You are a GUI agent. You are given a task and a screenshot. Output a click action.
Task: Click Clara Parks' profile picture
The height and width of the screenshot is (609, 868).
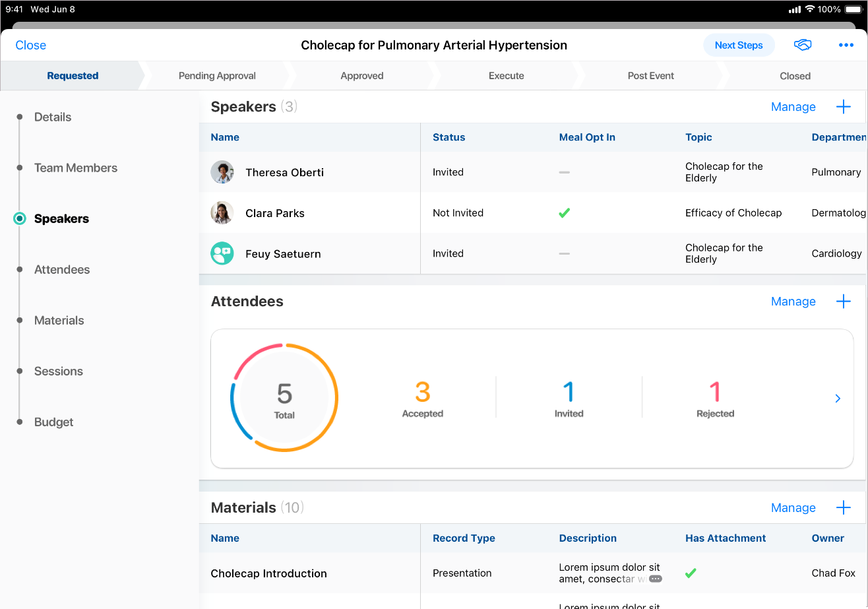click(x=222, y=213)
